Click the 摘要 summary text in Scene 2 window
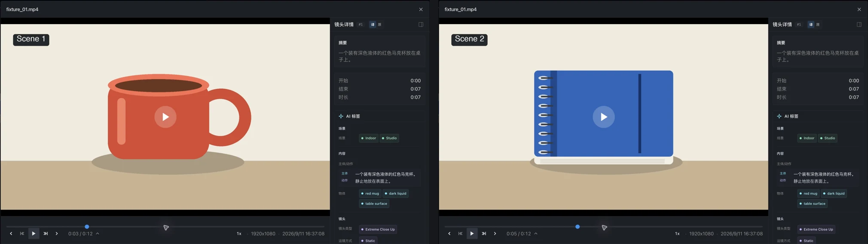 (x=818, y=56)
